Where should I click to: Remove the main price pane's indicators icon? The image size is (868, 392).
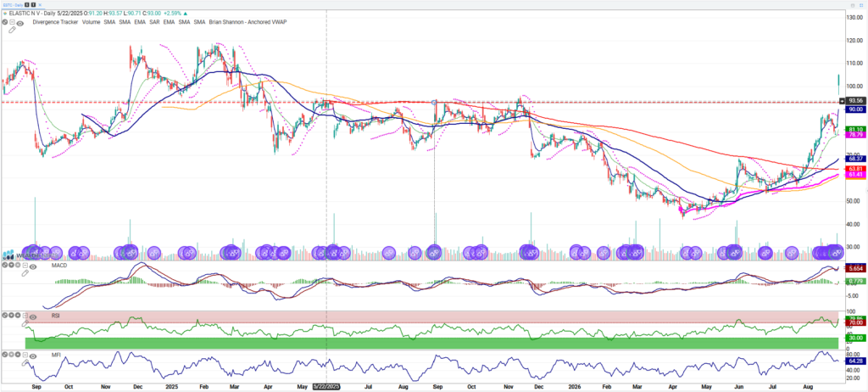pyautogui.click(x=5, y=22)
